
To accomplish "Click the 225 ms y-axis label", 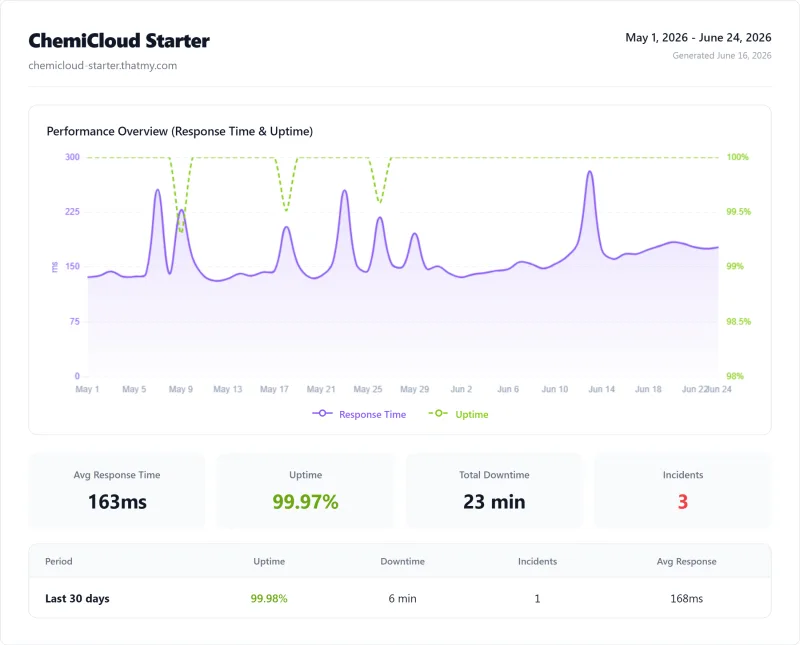I will [x=72, y=211].
